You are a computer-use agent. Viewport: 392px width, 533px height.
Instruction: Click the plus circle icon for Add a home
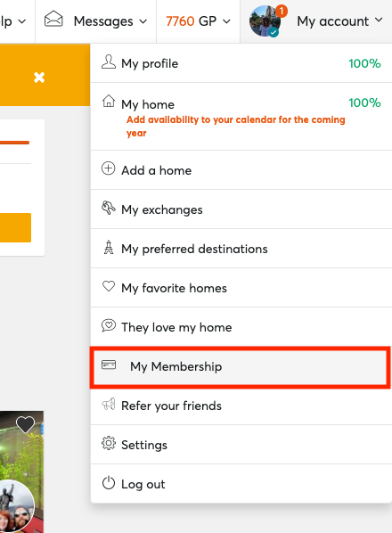tap(109, 168)
